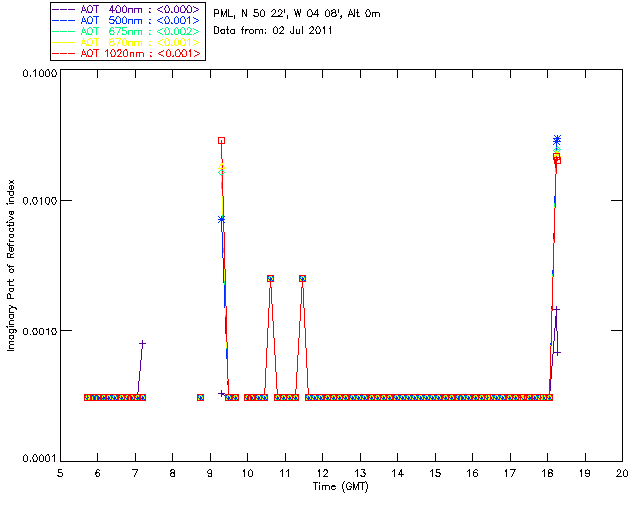Click x-axis tick label 15
Viewport: 640px width, 512px height.
[x=435, y=473]
